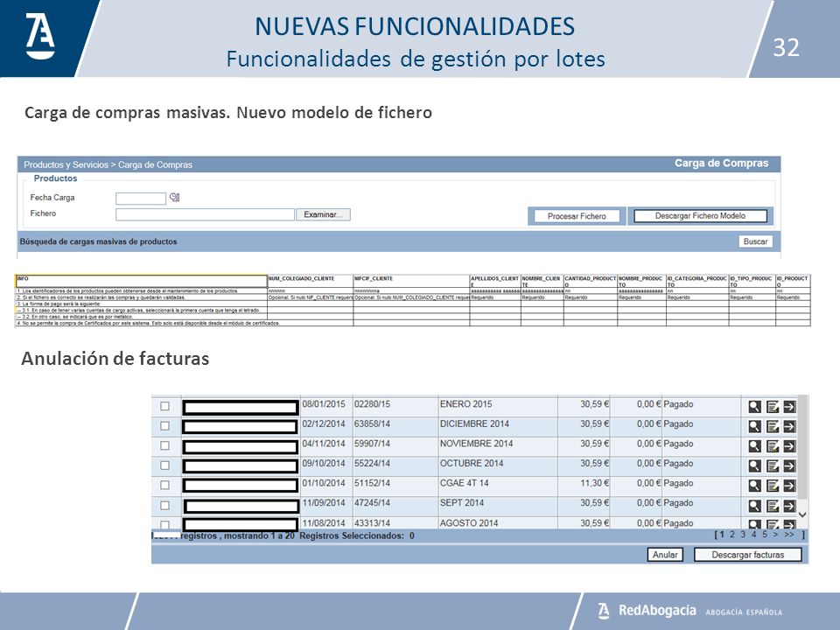Click the Anular button
The width and height of the screenshot is (840, 630).
click(665, 555)
